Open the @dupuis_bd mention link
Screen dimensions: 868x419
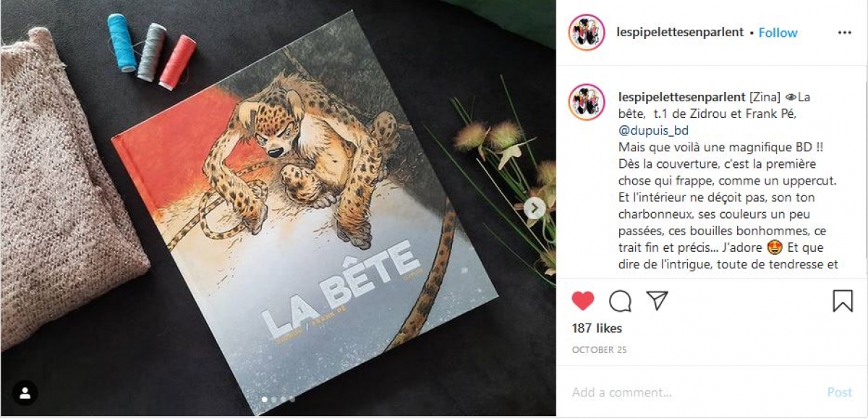coord(653,130)
